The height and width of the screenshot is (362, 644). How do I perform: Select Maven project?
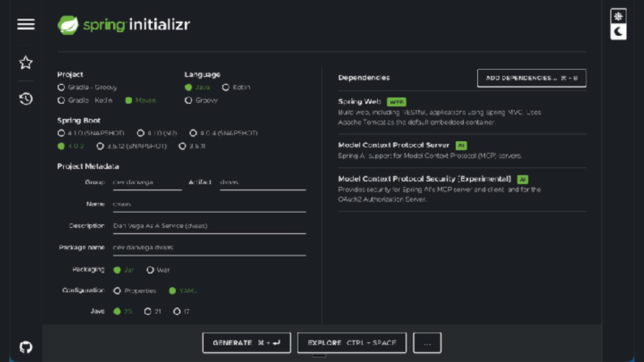click(x=140, y=101)
